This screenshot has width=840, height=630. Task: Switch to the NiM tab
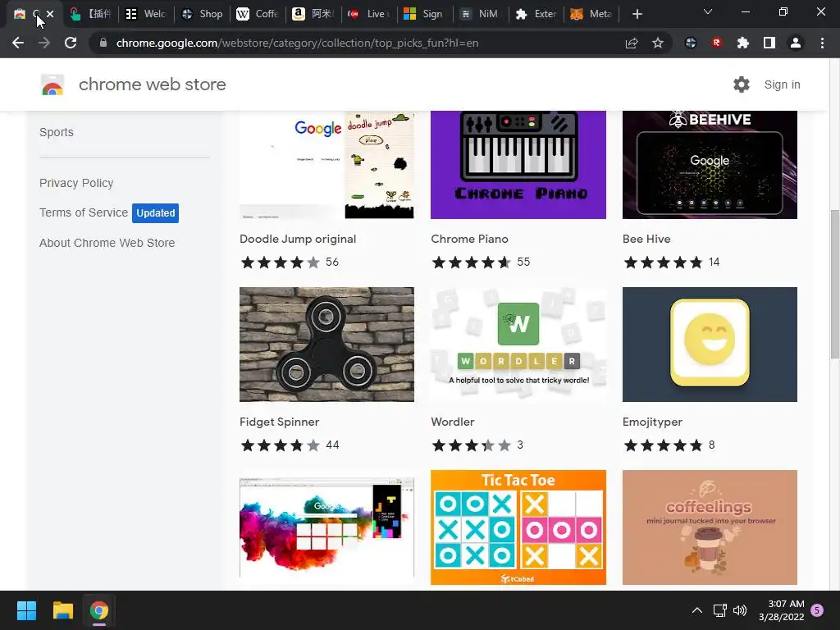click(480, 14)
